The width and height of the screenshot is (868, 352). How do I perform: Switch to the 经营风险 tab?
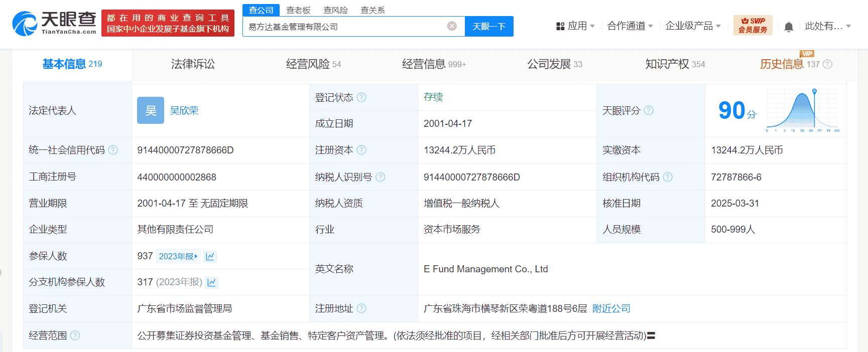(313, 64)
